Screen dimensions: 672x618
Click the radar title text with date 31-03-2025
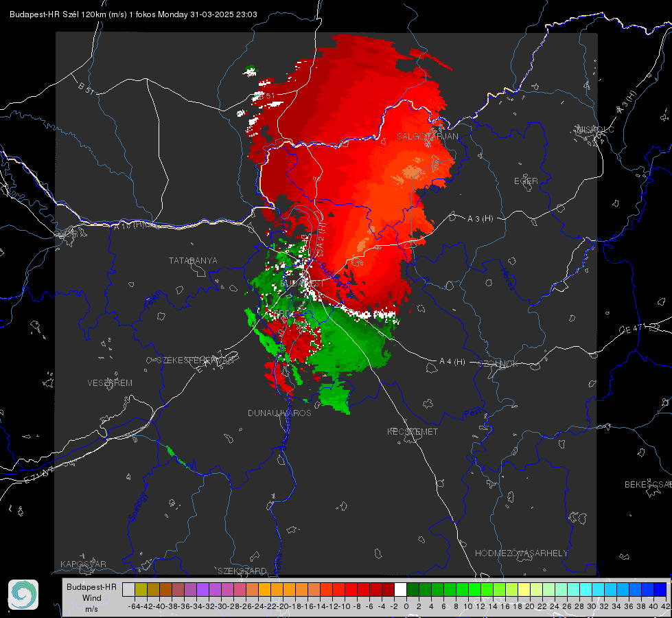[x=133, y=14]
